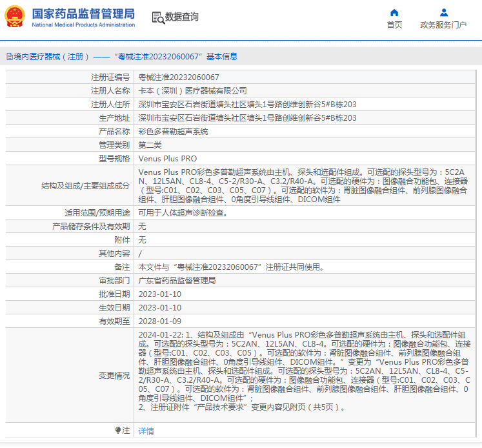Screen dimensions: 482x448
Task: Click 有效期至 value 2028-01-09
Action: point(160,321)
